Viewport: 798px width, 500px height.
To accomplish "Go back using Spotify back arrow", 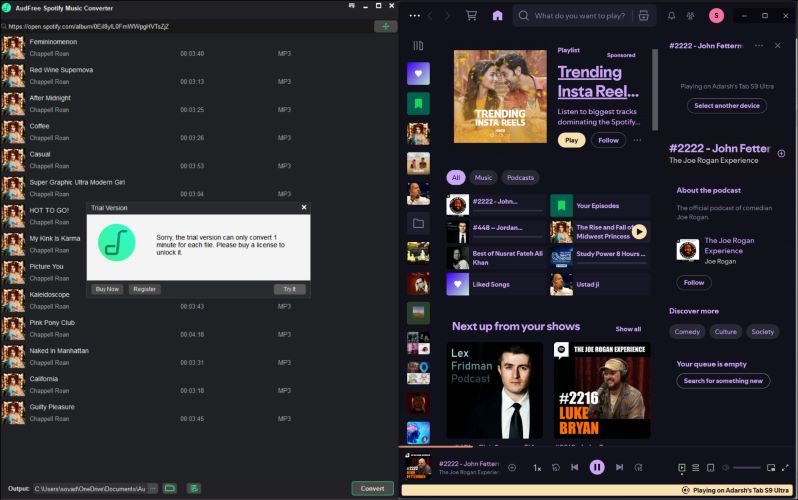I will (x=430, y=16).
